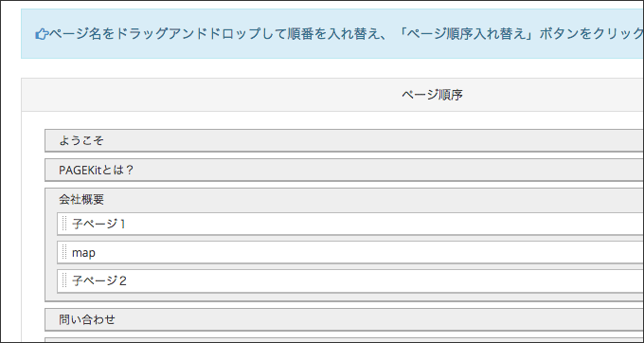Click the thumbs-up icon in the blue banner

pyautogui.click(x=42, y=34)
